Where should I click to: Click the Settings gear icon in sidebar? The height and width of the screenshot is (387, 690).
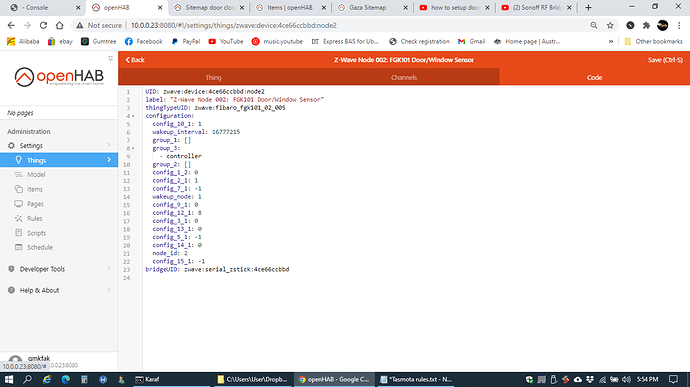[x=11, y=145]
